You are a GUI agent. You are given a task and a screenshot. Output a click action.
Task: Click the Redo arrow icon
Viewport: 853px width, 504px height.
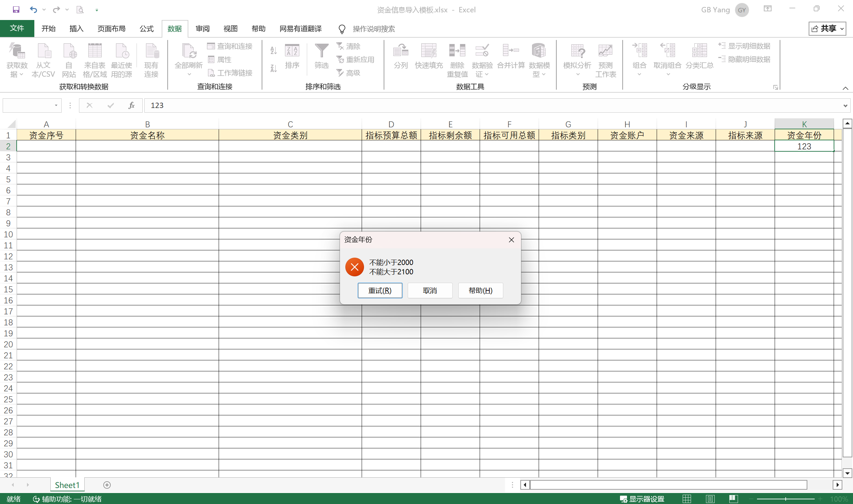(56, 10)
